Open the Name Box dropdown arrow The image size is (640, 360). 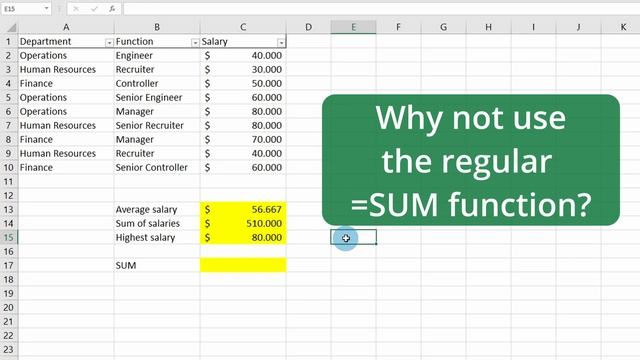click(x=46, y=8)
